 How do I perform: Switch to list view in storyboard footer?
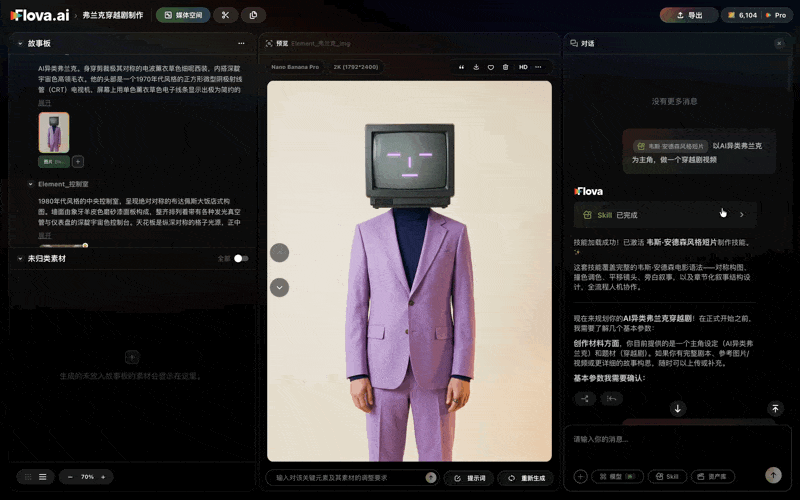click(x=43, y=477)
